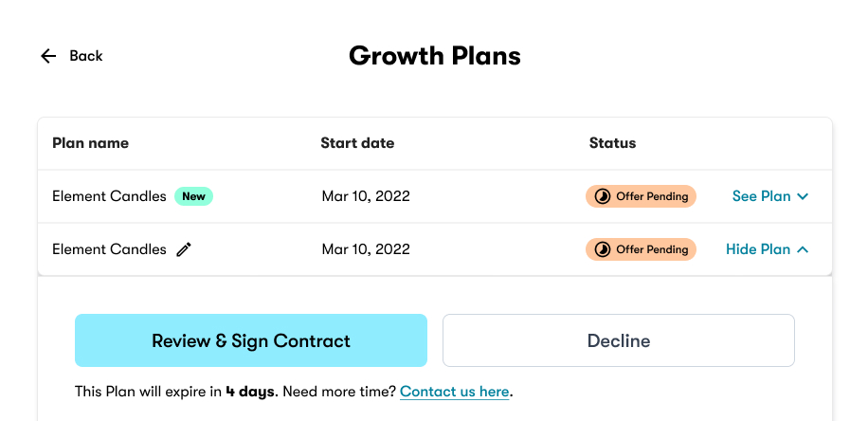Click first row Element Candles name
The image size is (868, 421).
pos(109,196)
